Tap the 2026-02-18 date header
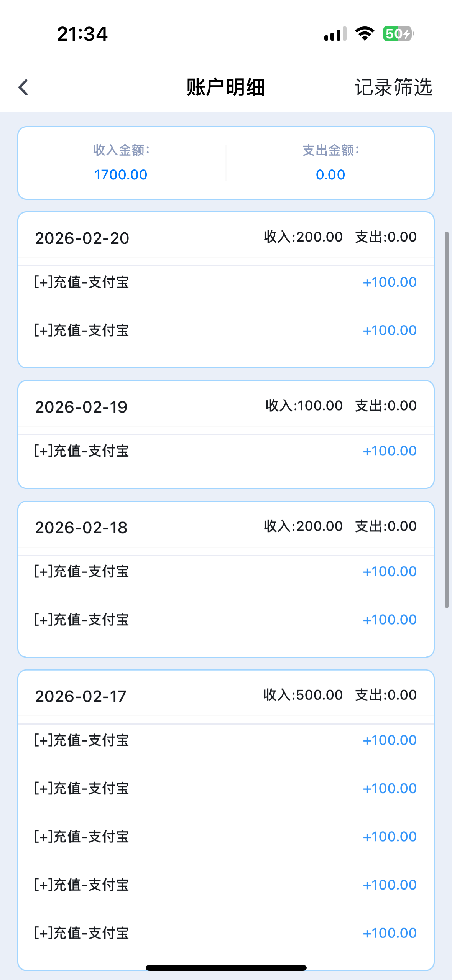 point(81,528)
